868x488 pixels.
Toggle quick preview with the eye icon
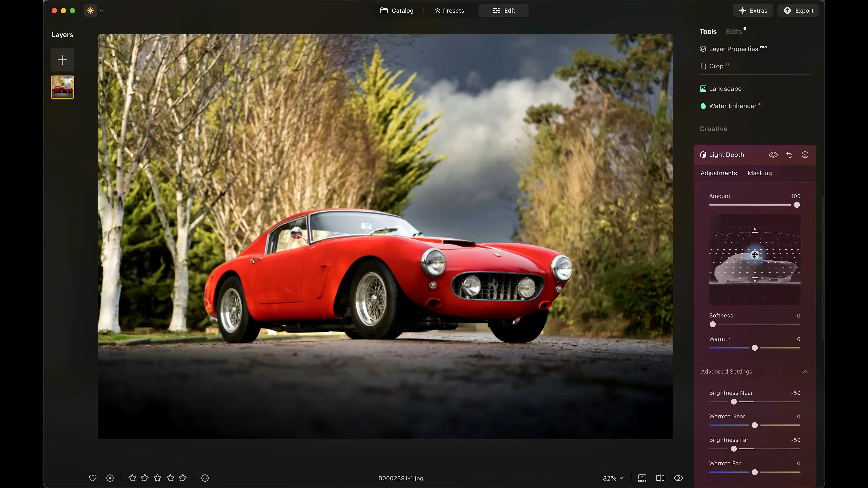pos(678,478)
